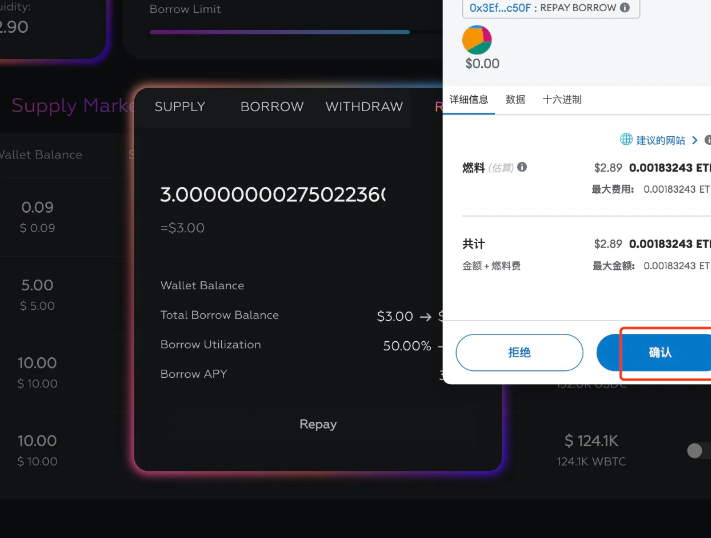Select the SUPPLY tab
Viewport: 711px width, 538px height.
click(x=180, y=107)
